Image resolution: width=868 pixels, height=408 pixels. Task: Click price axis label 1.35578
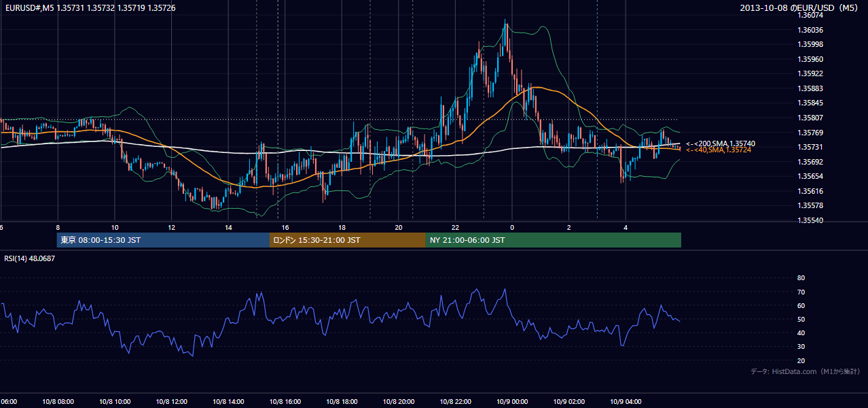812,205
